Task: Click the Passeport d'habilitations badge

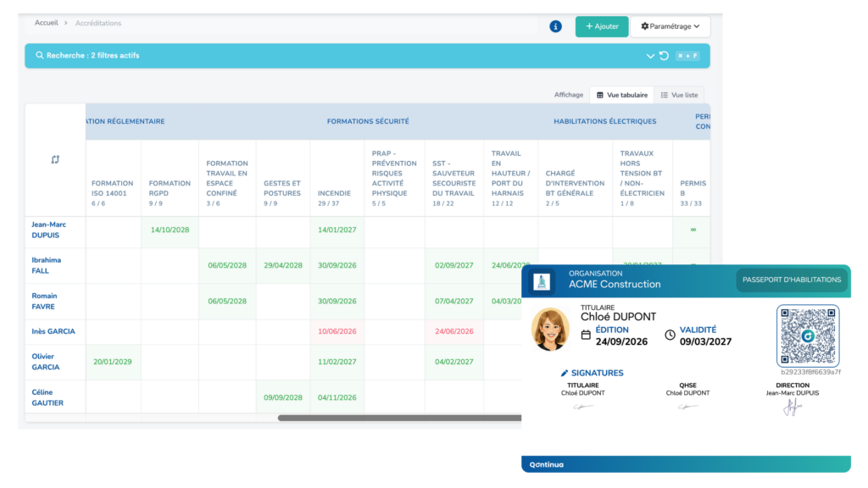Action: 792,280
